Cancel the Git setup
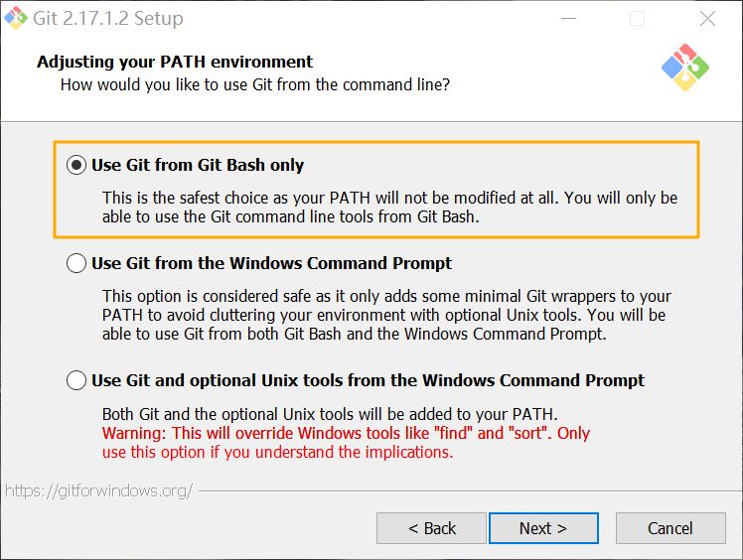743x560 pixels. [670, 528]
